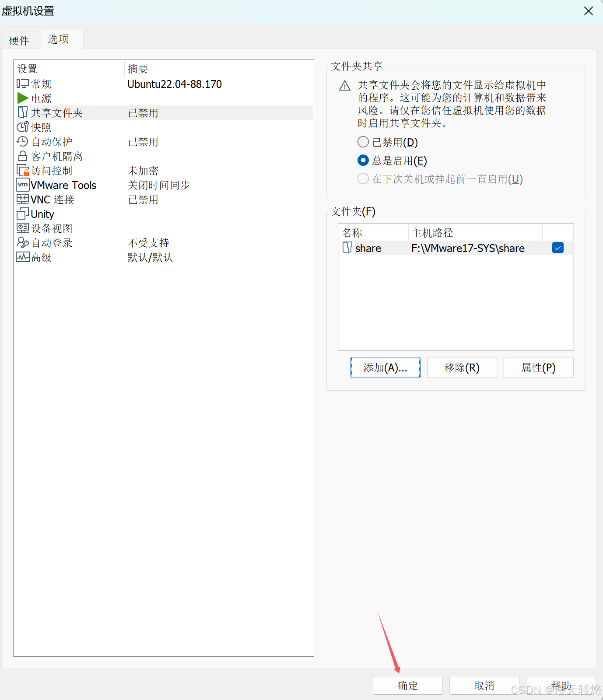603x700 pixels.
Task: Click the 主机路径 column header
Action: tap(475, 233)
